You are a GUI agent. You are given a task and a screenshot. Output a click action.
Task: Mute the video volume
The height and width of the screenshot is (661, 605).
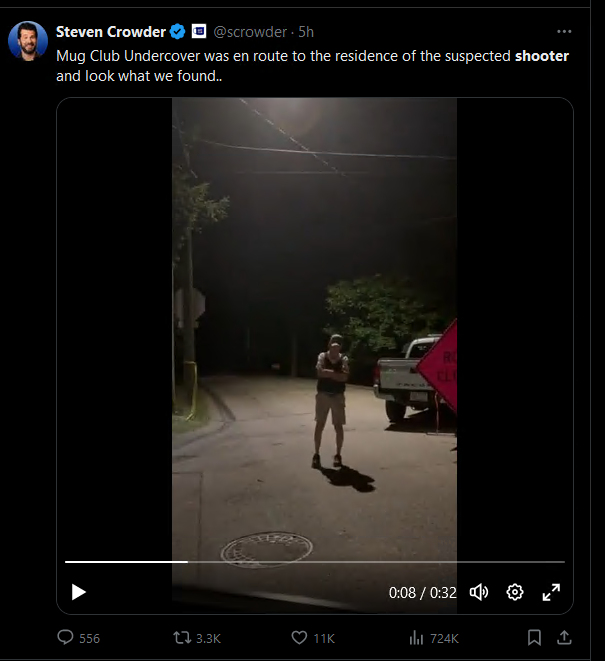[479, 592]
